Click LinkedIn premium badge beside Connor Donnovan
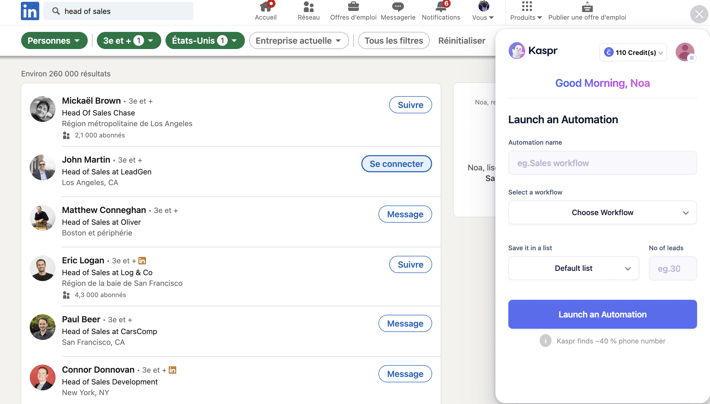The height and width of the screenshot is (404, 710). (x=173, y=370)
